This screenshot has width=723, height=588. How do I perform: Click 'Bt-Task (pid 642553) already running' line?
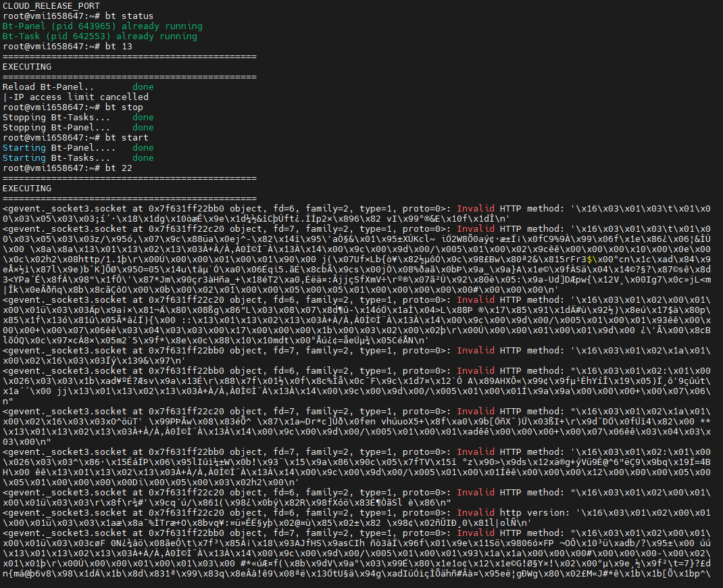[99, 36]
